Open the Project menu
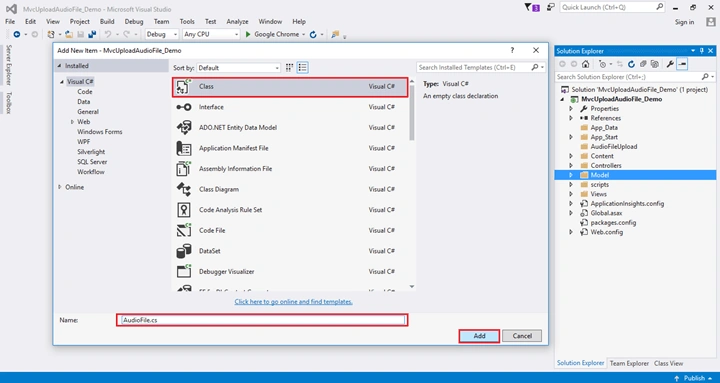Viewport: 720px width, 383px height. (79, 22)
